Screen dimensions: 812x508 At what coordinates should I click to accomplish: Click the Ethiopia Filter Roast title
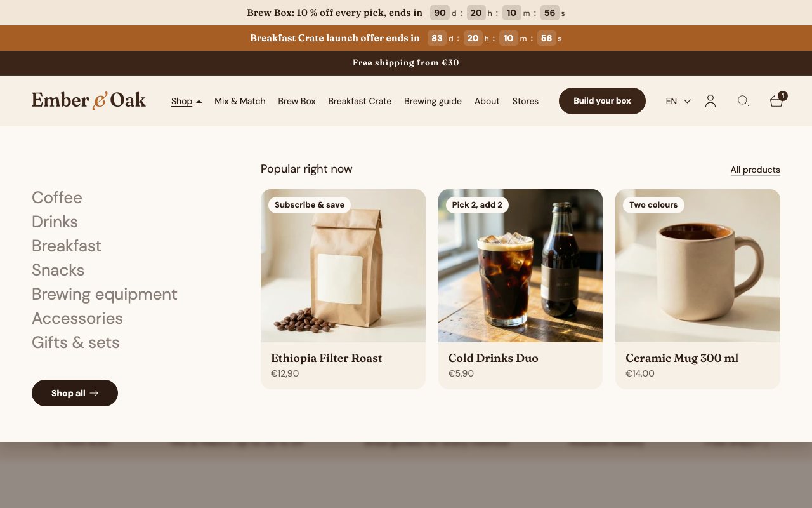click(x=327, y=358)
